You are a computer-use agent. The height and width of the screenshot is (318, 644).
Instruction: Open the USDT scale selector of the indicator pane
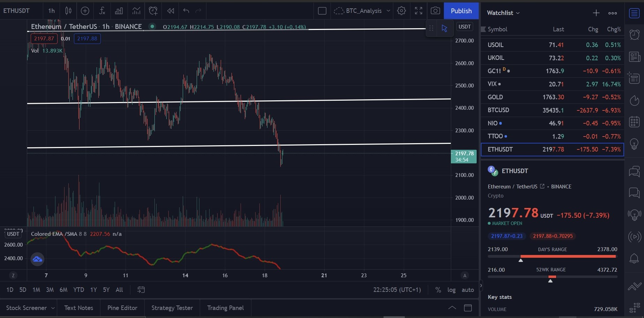pyautogui.click(x=13, y=234)
